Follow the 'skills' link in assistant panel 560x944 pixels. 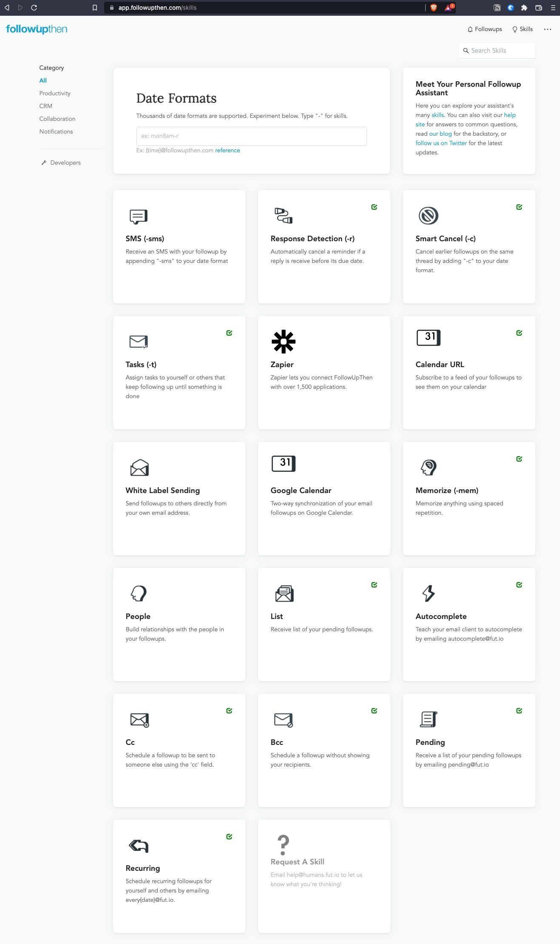438,115
